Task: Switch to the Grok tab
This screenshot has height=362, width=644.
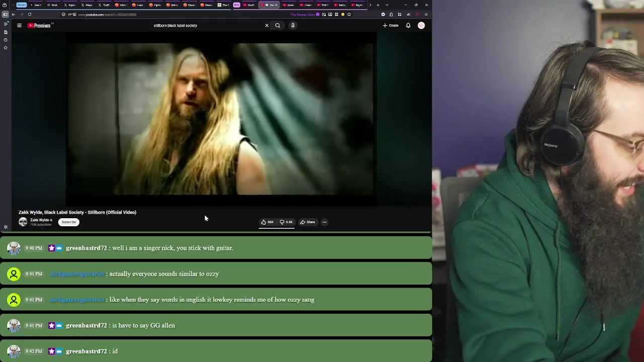Action: (52, 5)
